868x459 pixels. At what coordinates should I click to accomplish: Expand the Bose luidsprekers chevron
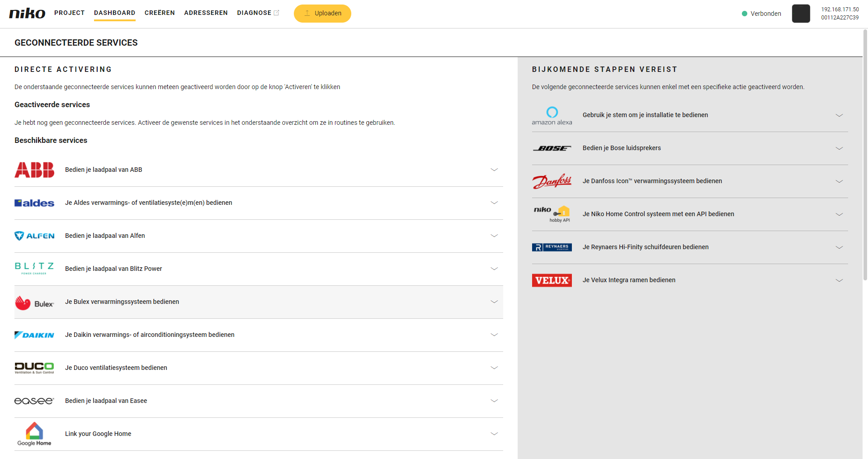840,148
